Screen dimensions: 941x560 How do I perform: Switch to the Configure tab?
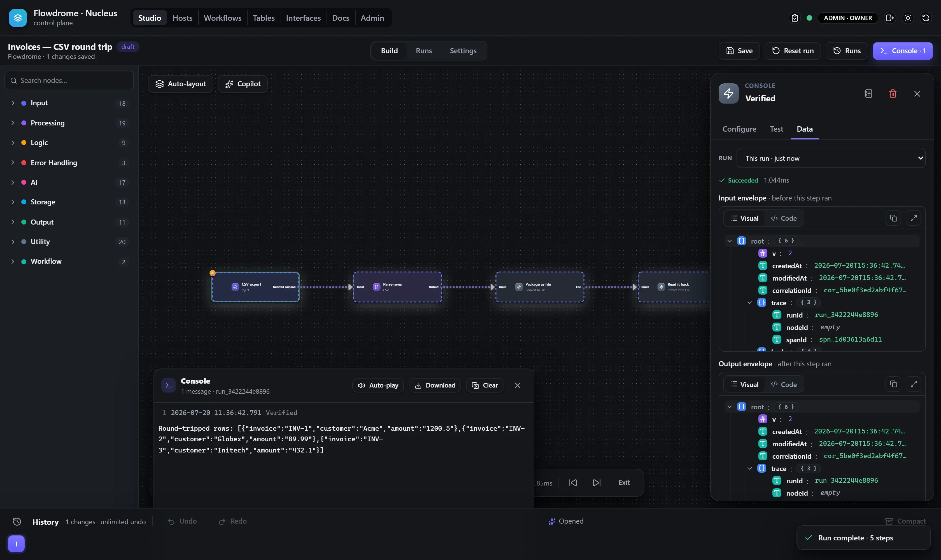pyautogui.click(x=739, y=129)
